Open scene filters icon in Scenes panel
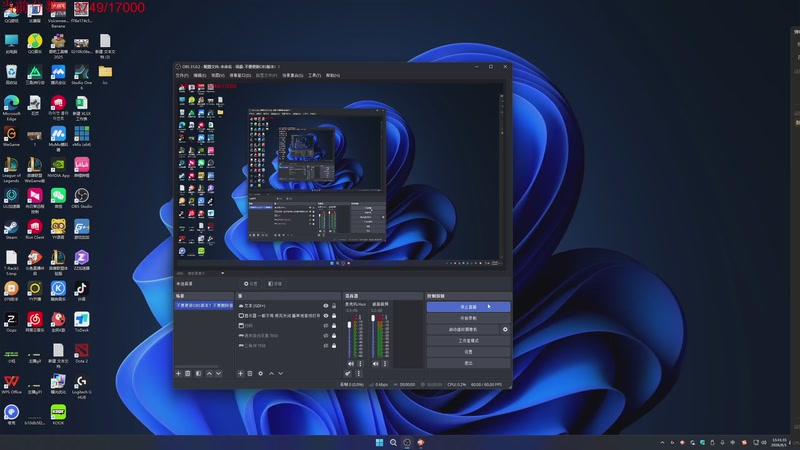The image size is (800, 450). pos(198,373)
